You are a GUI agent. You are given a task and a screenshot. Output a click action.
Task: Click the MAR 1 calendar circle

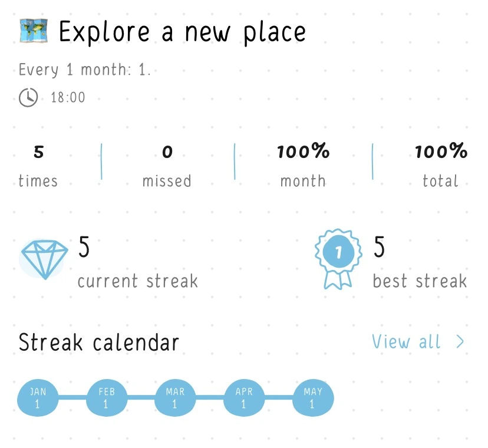[175, 397]
